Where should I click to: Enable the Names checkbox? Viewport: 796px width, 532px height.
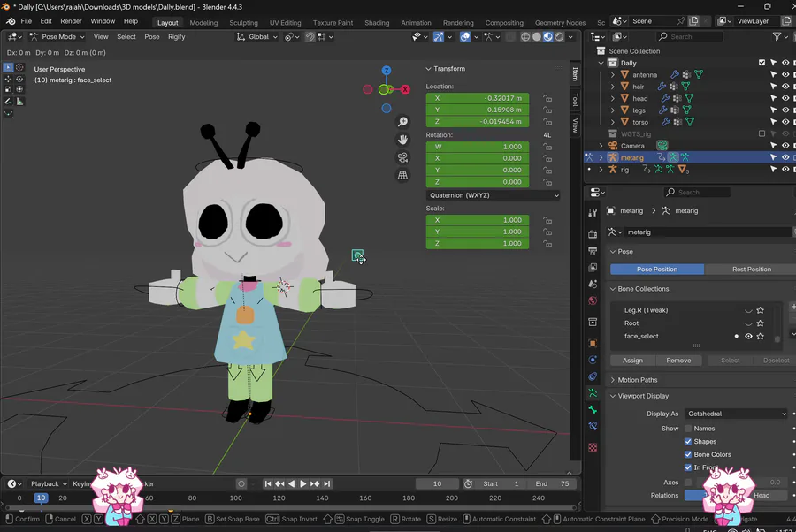(x=688, y=429)
